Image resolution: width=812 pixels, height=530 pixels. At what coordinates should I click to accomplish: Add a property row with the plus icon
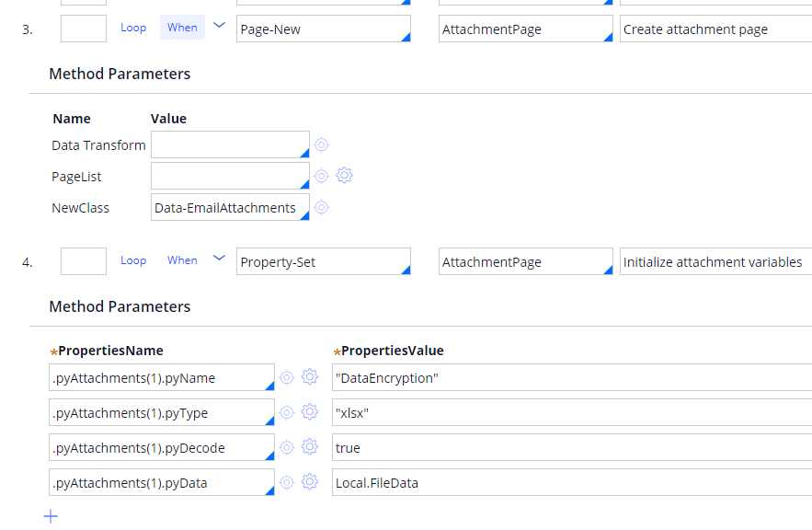pyautogui.click(x=51, y=516)
